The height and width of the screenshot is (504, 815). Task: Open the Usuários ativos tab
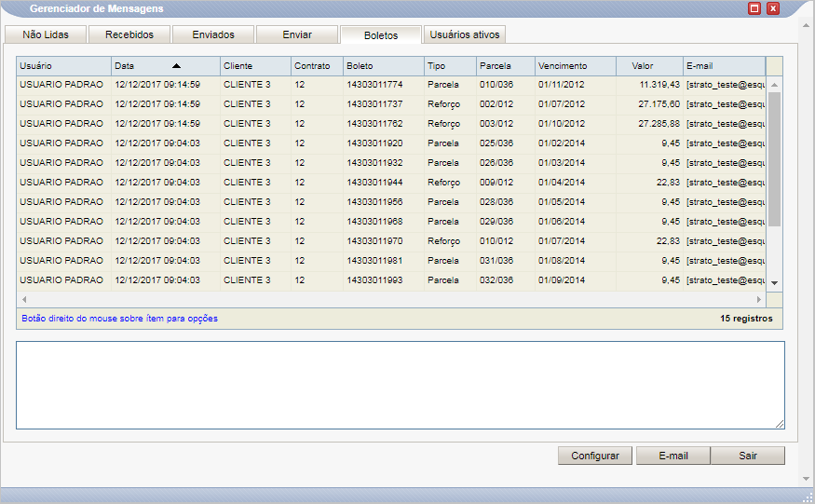[465, 34]
